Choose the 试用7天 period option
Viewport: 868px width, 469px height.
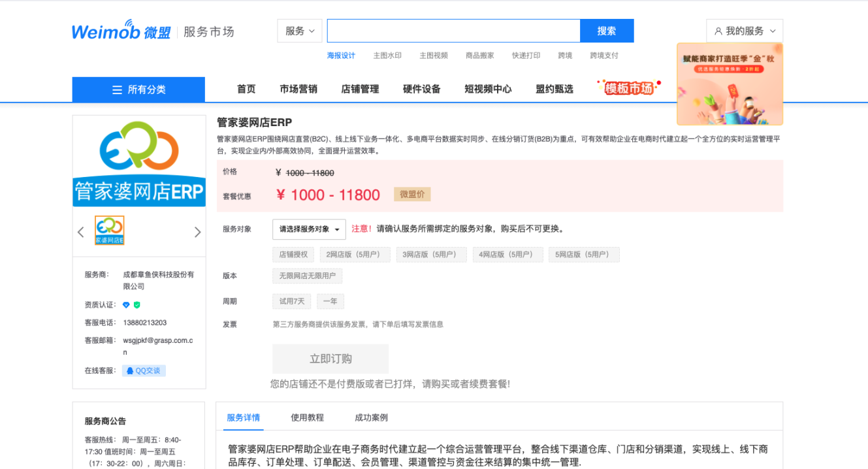292,302
